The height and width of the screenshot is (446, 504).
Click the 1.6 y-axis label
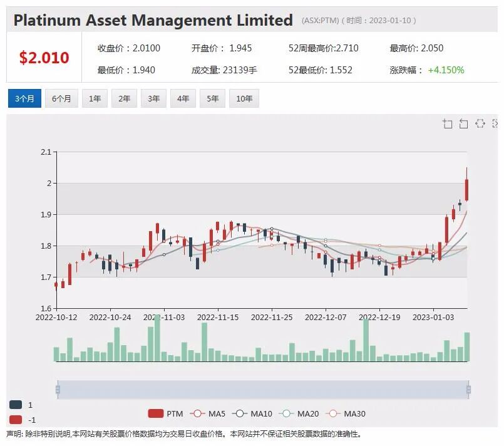click(x=46, y=308)
